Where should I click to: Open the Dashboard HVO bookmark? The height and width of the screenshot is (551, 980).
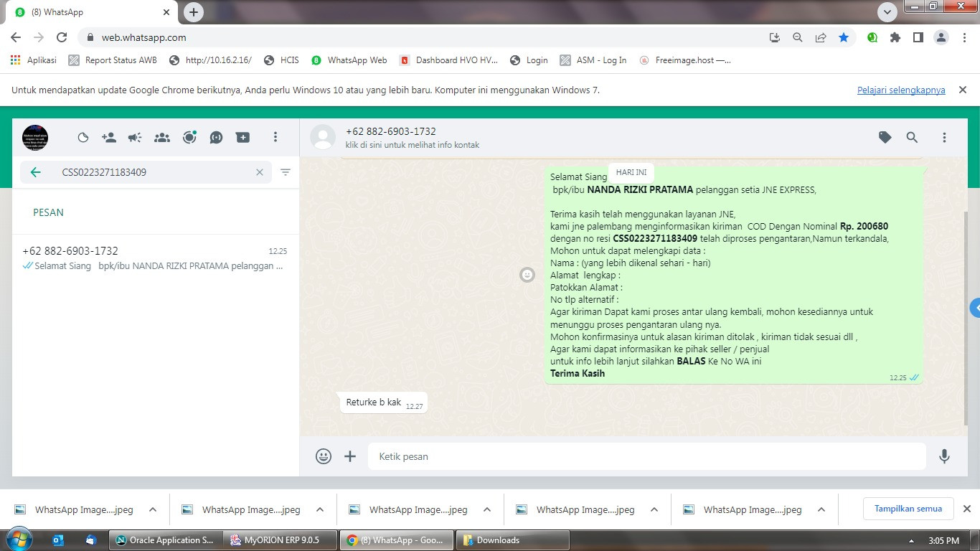click(x=448, y=60)
